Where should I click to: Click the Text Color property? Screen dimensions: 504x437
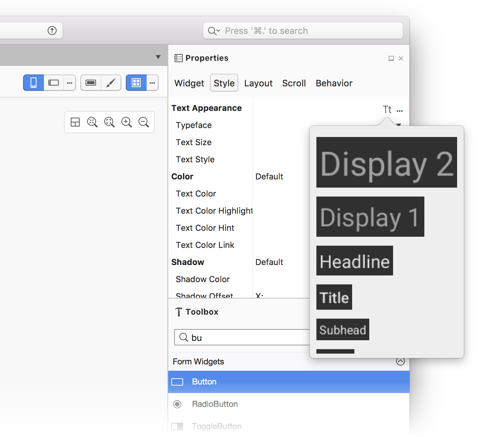(196, 194)
